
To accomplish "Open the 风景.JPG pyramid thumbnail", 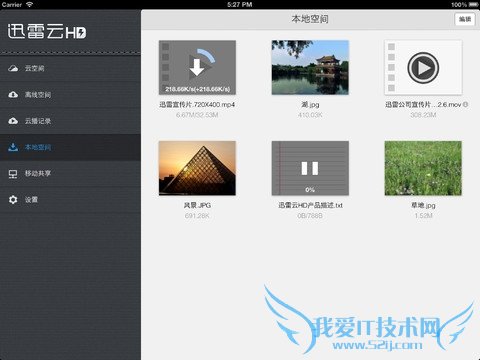I will click(197, 168).
